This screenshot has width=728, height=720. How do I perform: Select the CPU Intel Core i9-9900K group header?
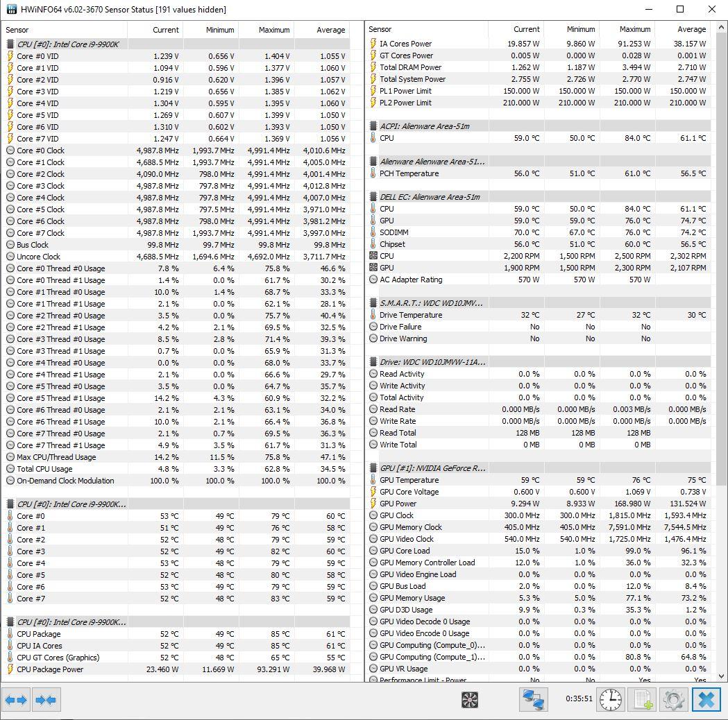[x=67, y=44]
